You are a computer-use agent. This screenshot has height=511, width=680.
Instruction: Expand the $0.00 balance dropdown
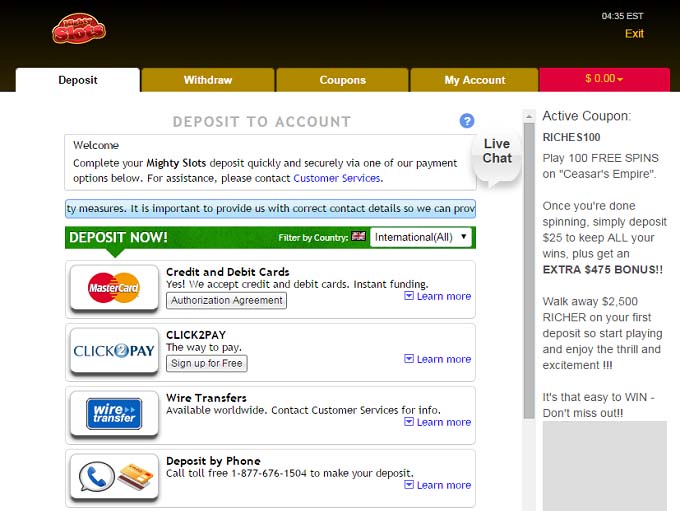[x=604, y=79]
